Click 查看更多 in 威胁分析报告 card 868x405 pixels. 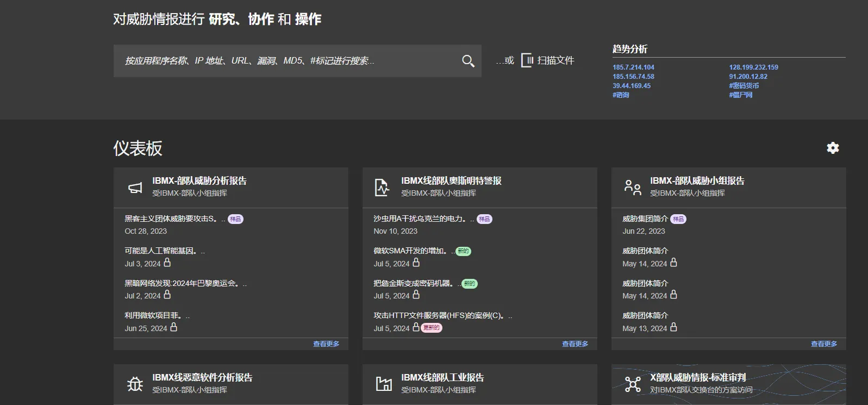(326, 344)
